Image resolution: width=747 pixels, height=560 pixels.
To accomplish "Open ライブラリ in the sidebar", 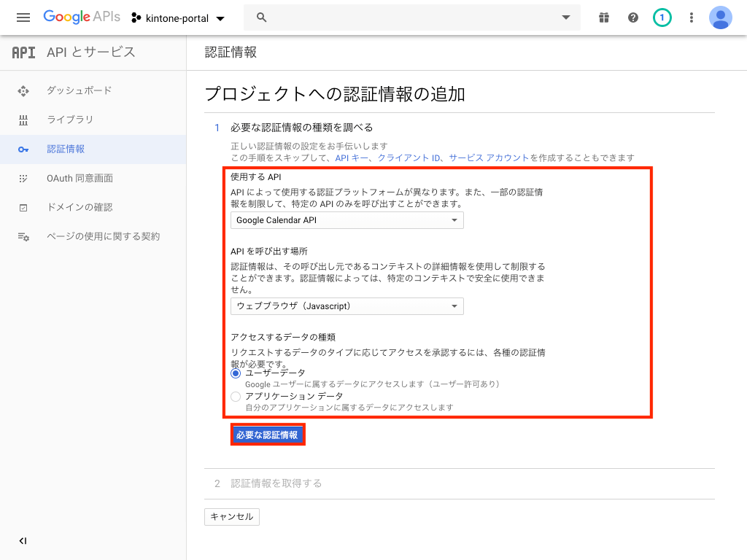I will [x=70, y=120].
